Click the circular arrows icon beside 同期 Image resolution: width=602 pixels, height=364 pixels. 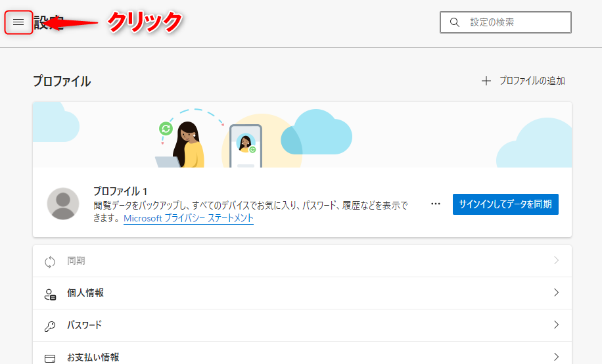click(50, 262)
